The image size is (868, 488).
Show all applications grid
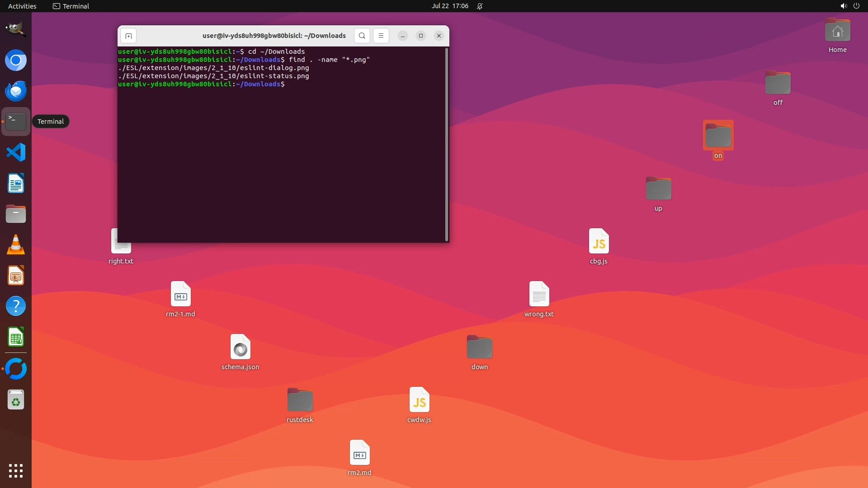(16, 471)
